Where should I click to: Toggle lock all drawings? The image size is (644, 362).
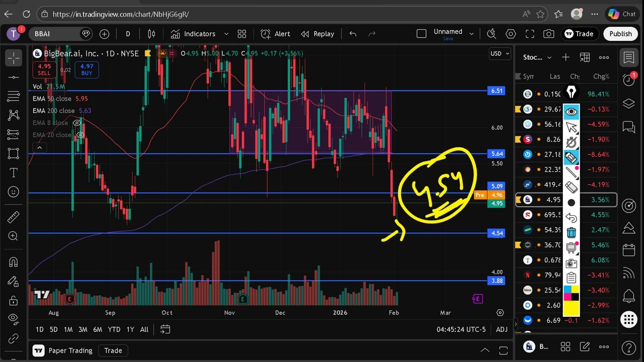point(14,300)
